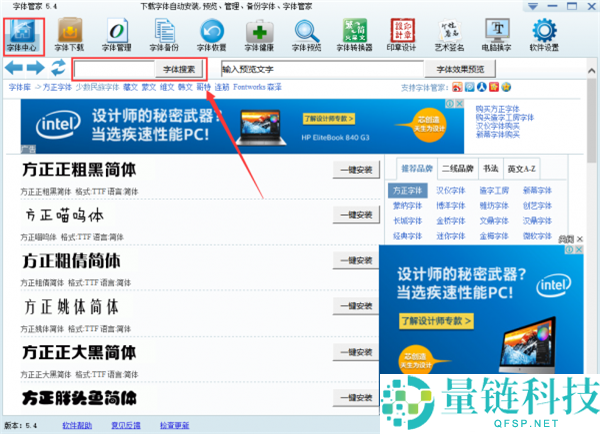Viewport: 600px width, 434px height.
Task: Open the 汉仪字体购买 link
Action: 497,126
